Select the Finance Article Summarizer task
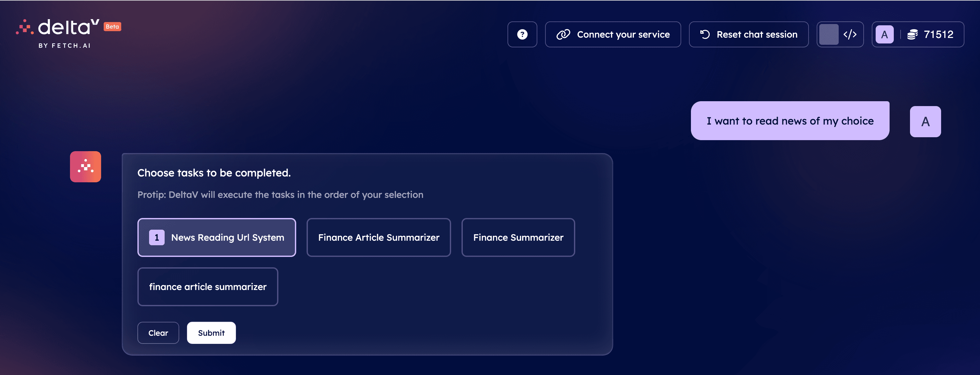The height and width of the screenshot is (375, 980). tap(379, 237)
